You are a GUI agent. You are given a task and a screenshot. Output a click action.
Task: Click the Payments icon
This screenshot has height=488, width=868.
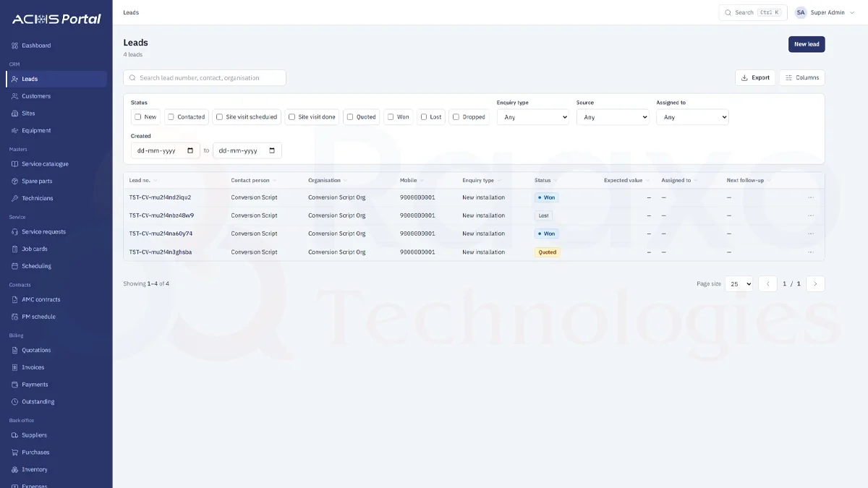(14, 385)
